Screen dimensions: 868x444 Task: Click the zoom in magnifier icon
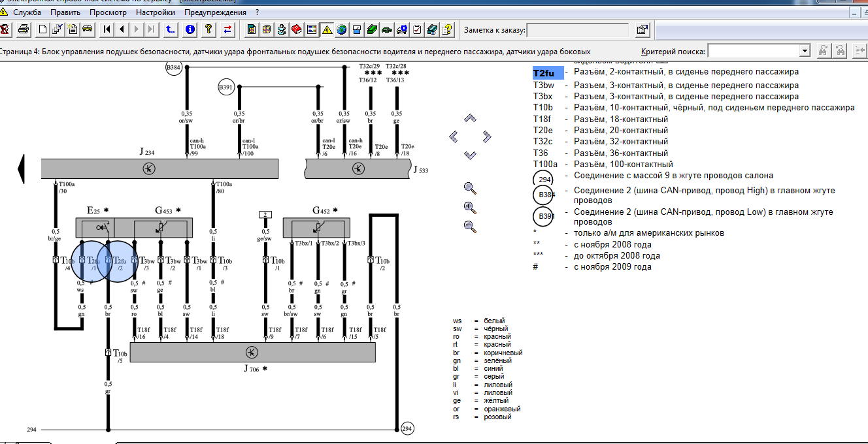tap(469, 208)
